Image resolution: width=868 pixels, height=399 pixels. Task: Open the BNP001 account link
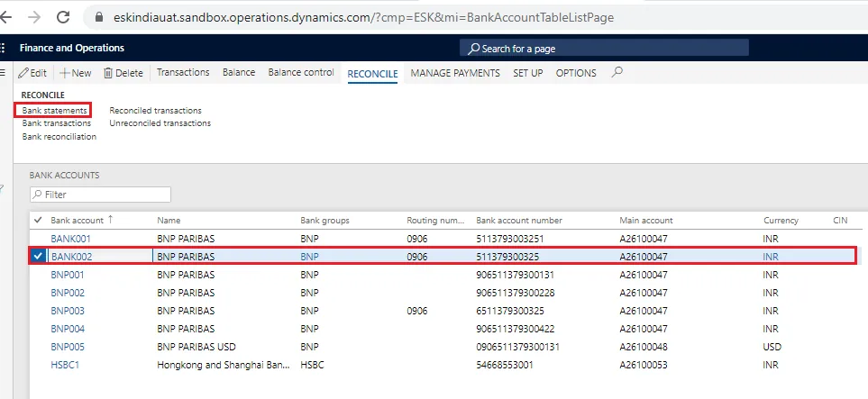click(68, 275)
